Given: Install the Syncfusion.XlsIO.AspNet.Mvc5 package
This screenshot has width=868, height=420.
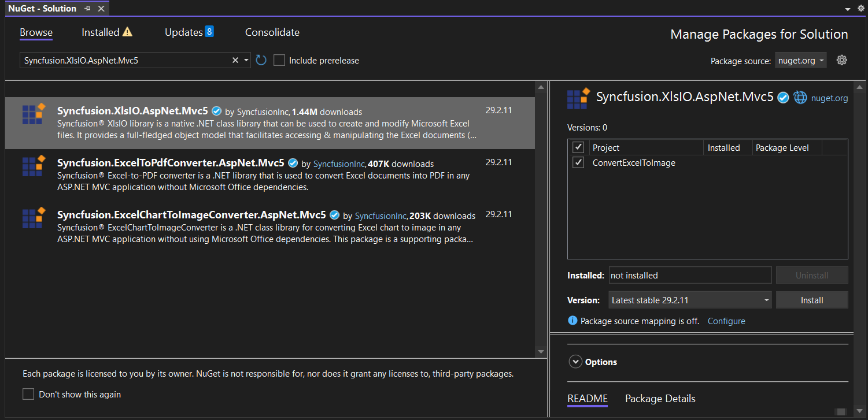Looking at the screenshot, I should (812, 300).
